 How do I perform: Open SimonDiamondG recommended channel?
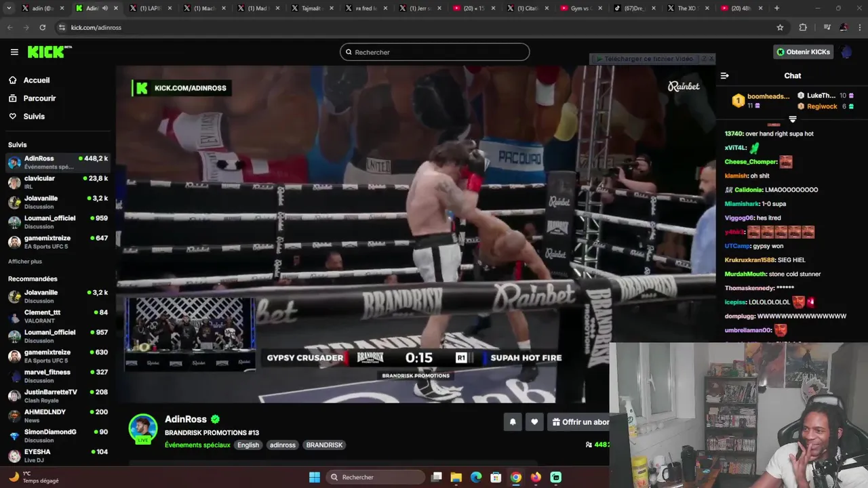58,435
